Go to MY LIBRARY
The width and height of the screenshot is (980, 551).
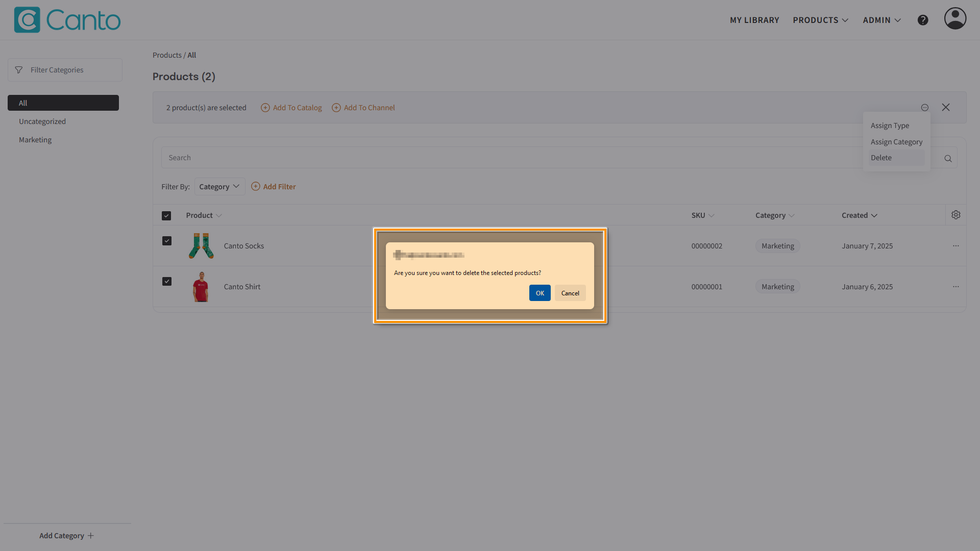coord(754,20)
